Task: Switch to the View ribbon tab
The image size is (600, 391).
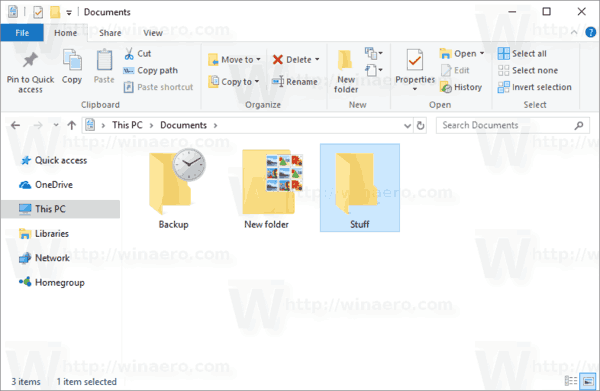Action: [153, 33]
